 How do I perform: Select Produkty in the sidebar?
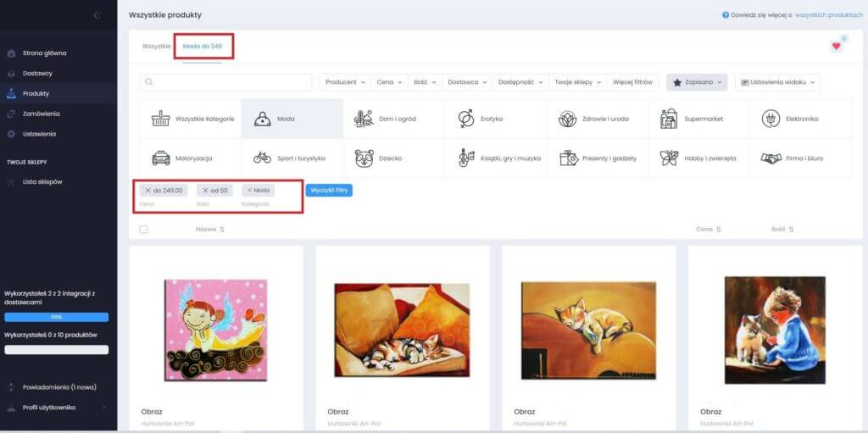36,93
